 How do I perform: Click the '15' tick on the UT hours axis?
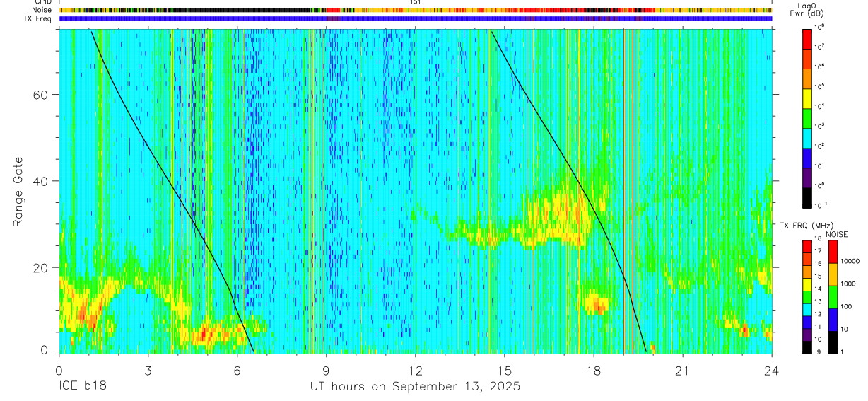(505, 371)
